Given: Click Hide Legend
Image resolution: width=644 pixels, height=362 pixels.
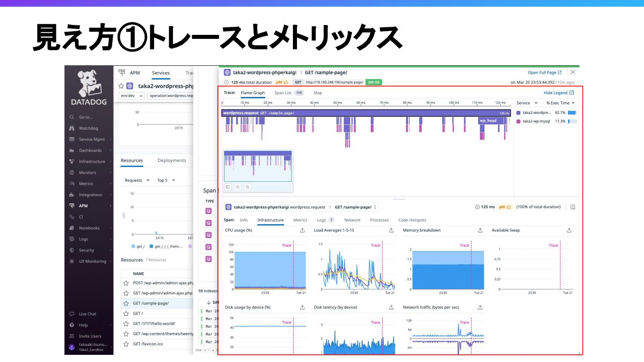Looking at the screenshot, I should click(559, 93).
